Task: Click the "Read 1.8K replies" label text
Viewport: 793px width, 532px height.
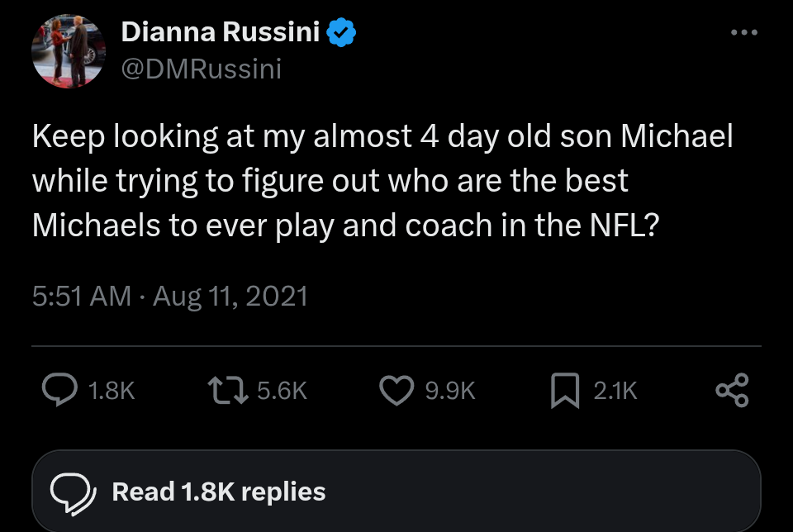Action: pyautogui.click(x=219, y=492)
